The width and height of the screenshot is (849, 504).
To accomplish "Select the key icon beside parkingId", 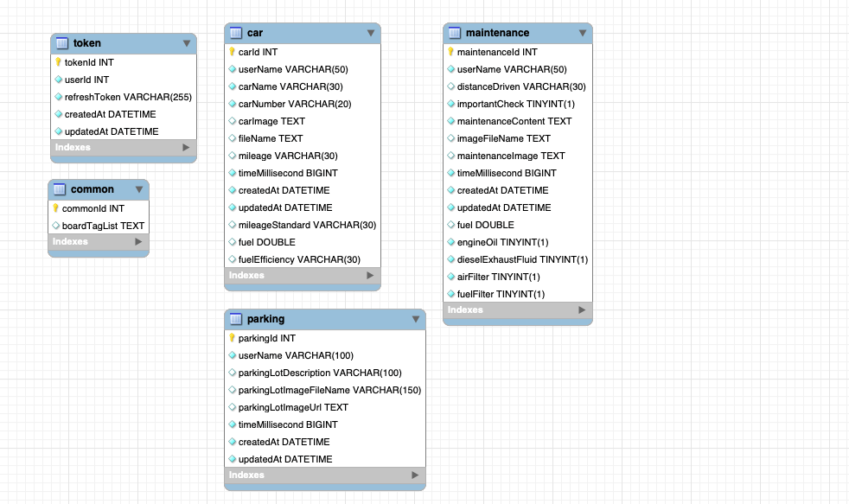I will point(232,338).
